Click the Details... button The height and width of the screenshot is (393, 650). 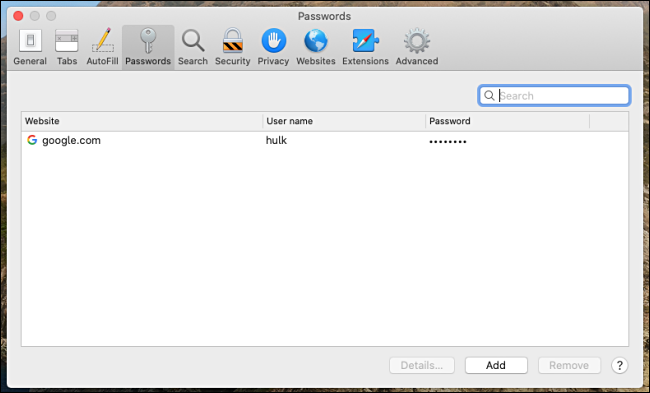pos(422,365)
